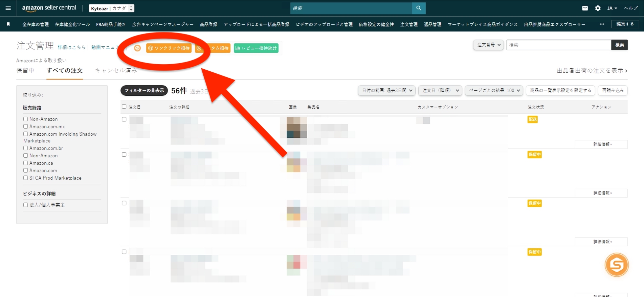This screenshot has height=297, width=644.
Task: Check the Amazon.com filter checkbox
Action: click(x=25, y=170)
